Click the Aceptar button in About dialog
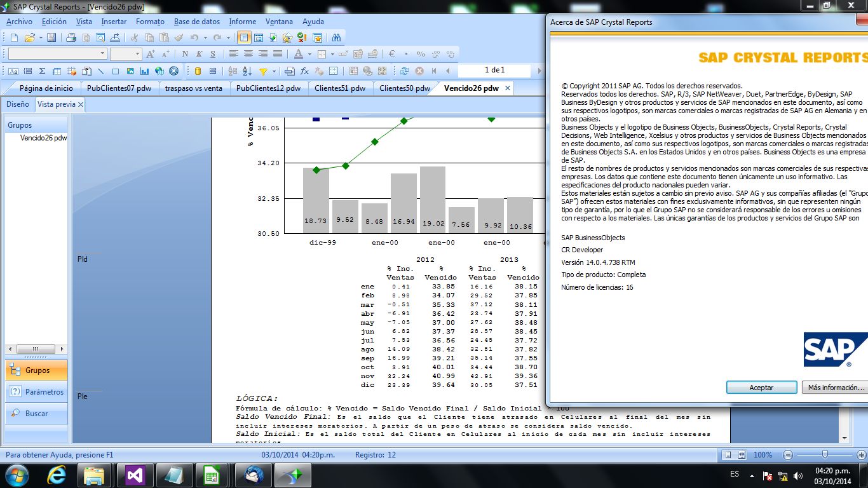Screen dimensions: 868x488 click(x=761, y=387)
